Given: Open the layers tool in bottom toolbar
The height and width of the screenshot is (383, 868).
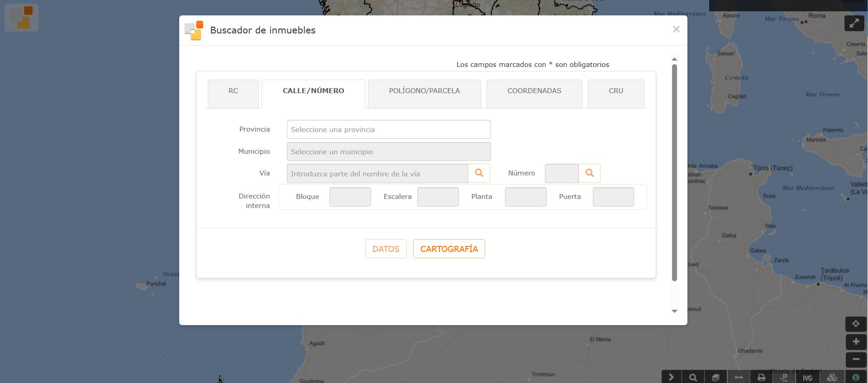Looking at the screenshot, I should (x=715, y=377).
